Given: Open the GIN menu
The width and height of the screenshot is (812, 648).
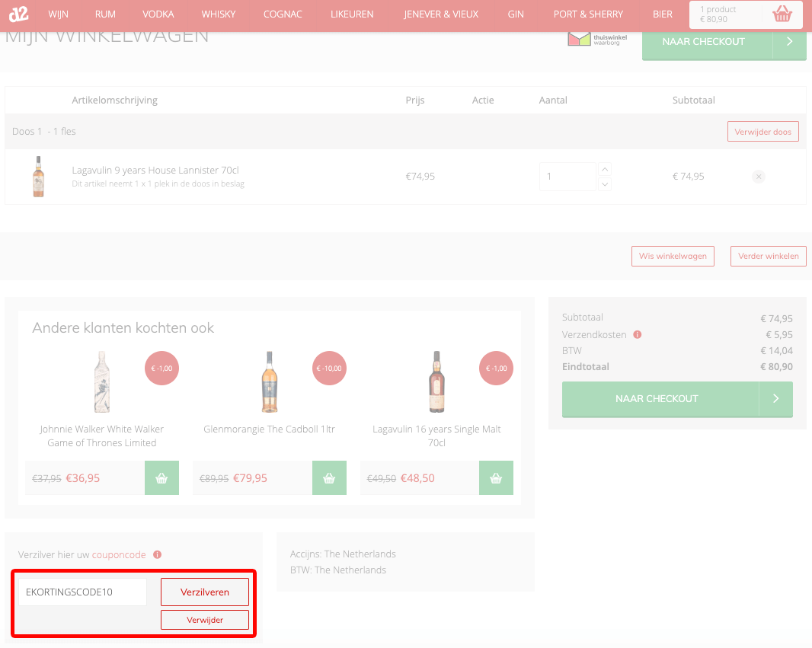Looking at the screenshot, I should [516, 14].
